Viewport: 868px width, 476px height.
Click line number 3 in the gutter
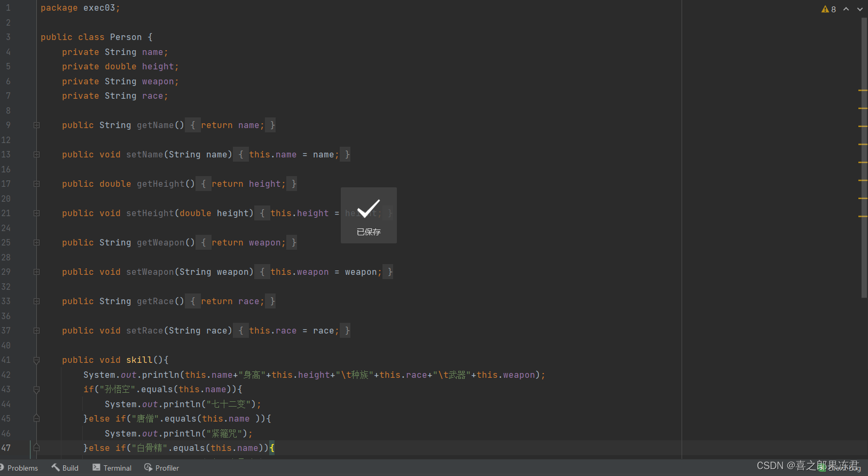(8, 37)
